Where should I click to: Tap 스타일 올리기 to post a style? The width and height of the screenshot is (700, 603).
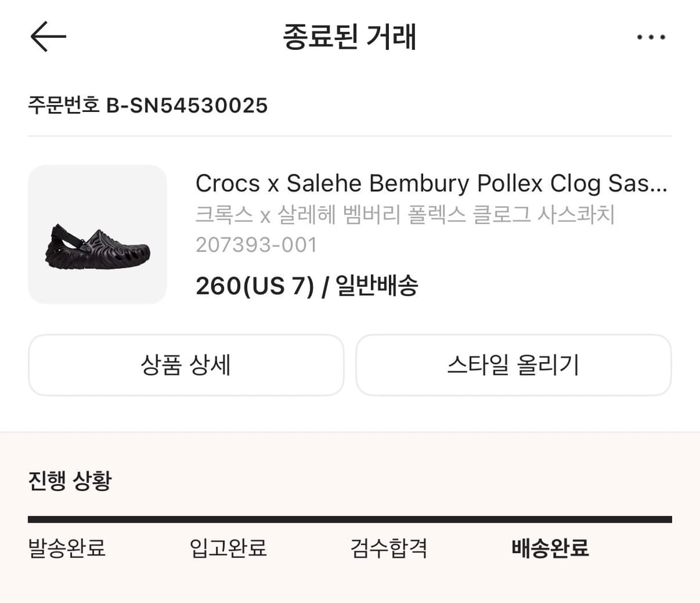click(513, 365)
